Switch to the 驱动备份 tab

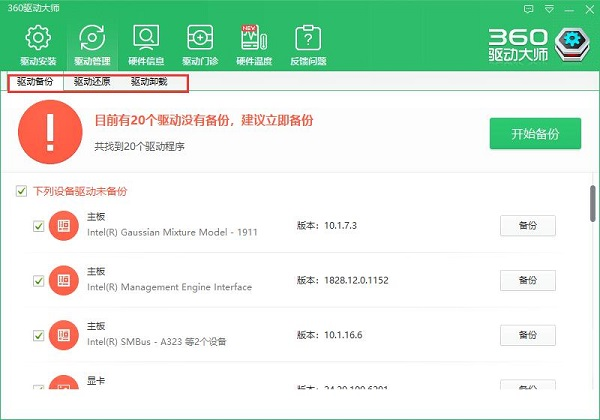coord(35,81)
